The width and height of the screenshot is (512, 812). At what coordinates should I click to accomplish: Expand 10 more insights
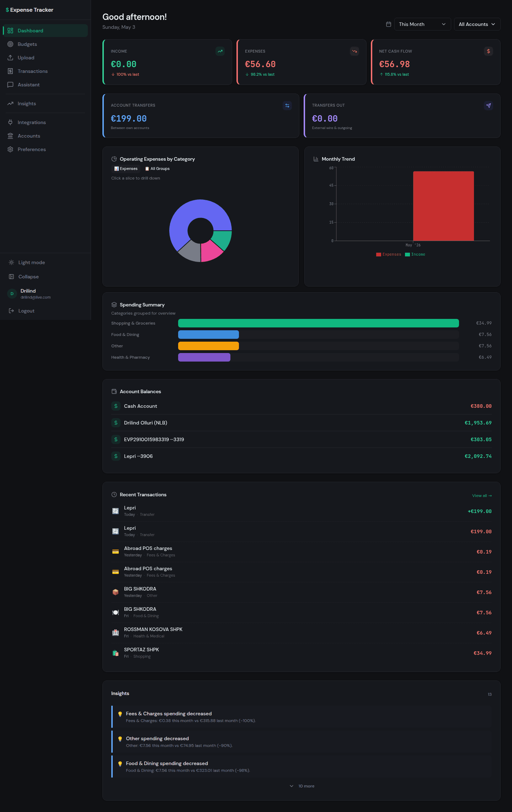302,786
